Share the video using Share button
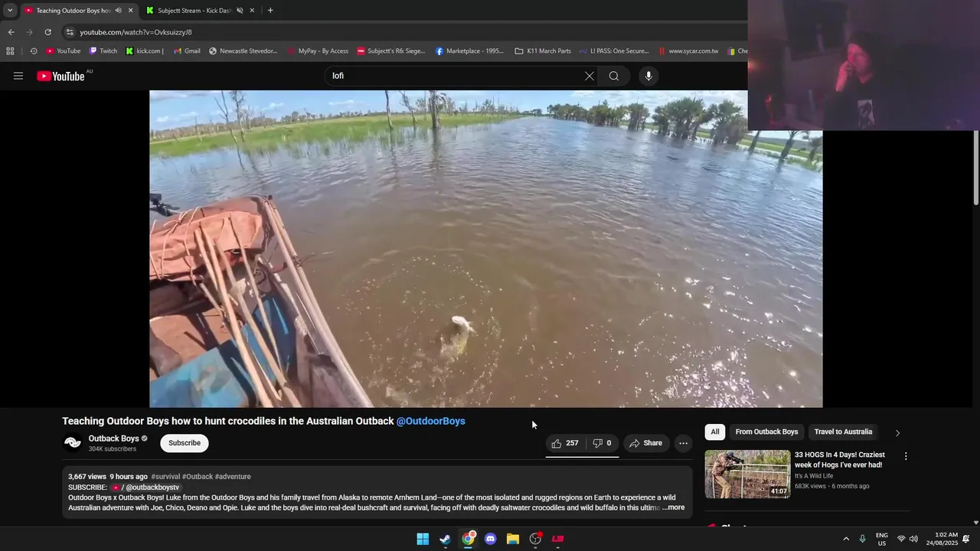Image resolution: width=980 pixels, height=551 pixels. (x=645, y=443)
